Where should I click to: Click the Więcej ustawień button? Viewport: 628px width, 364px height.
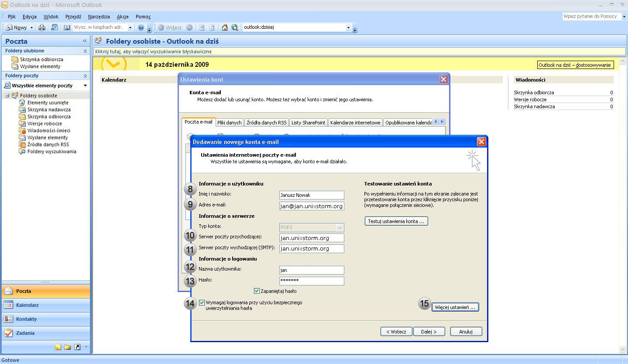[455, 307]
